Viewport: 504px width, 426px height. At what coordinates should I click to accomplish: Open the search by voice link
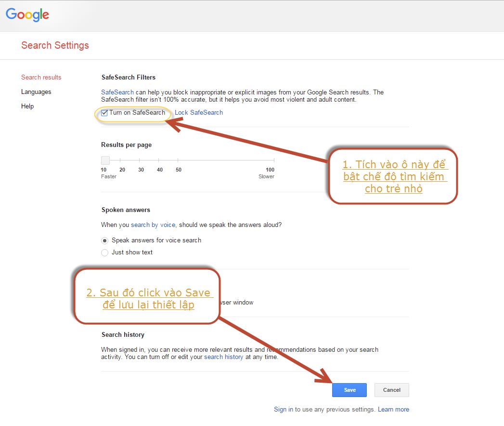coord(153,225)
